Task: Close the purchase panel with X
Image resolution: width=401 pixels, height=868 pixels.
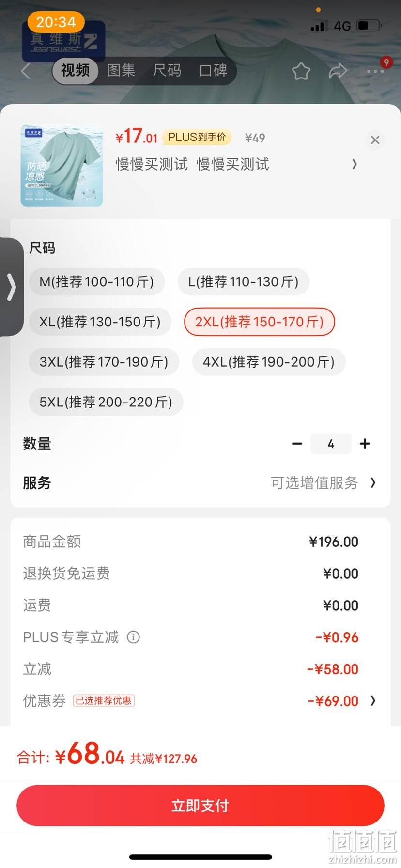Action: 375,140
